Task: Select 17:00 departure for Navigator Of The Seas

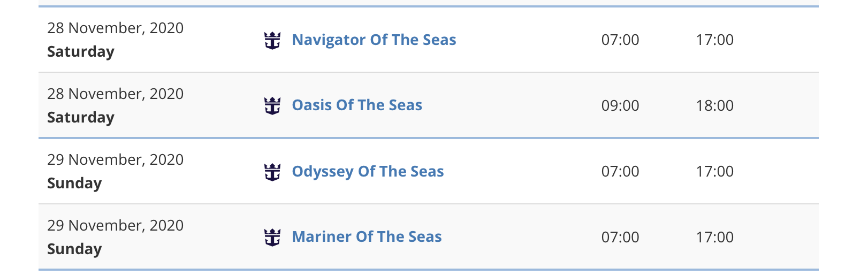Action: (714, 40)
